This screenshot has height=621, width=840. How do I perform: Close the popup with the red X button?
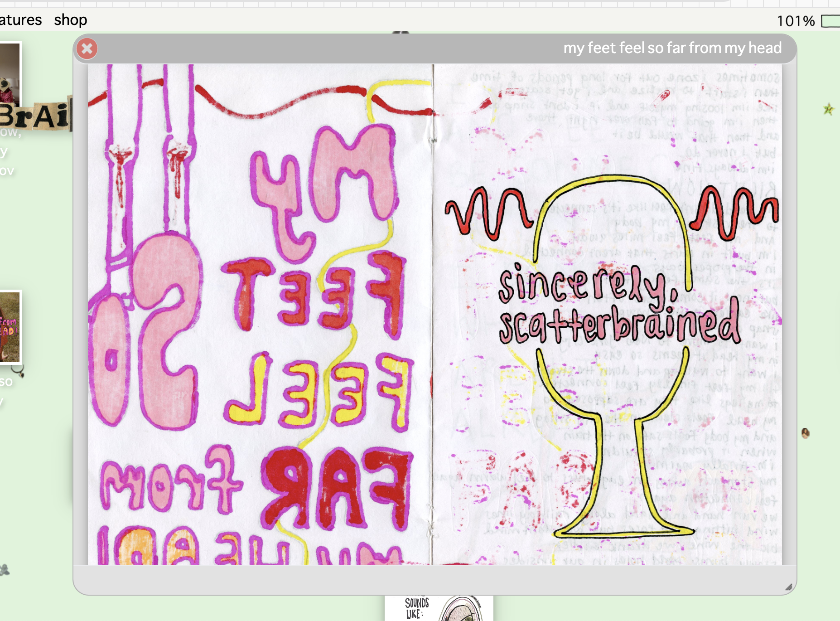click(87, 49)
